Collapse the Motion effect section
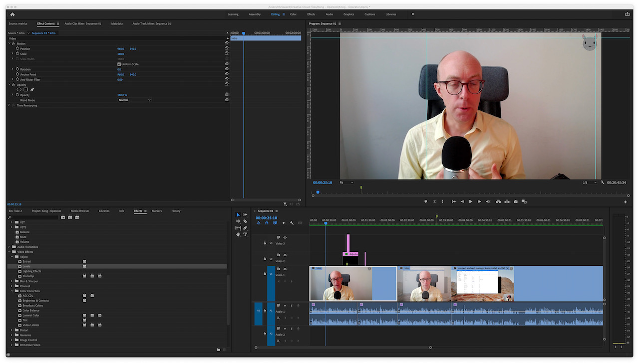The height and width of the screenshot is (364, 639). point(9,43)
